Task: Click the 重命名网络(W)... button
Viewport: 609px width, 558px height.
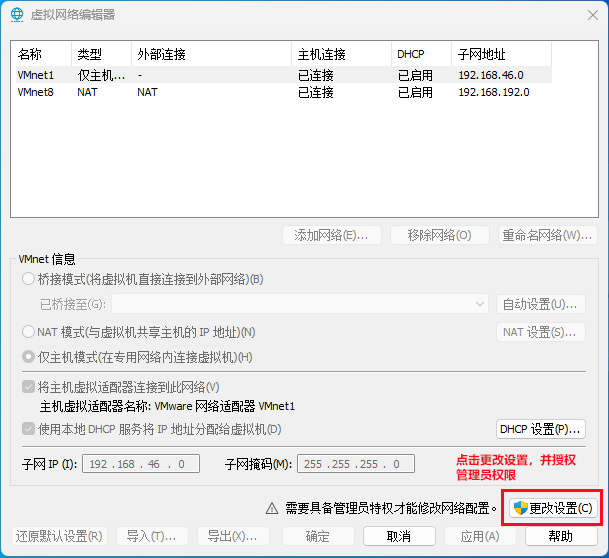Action: 548,235
